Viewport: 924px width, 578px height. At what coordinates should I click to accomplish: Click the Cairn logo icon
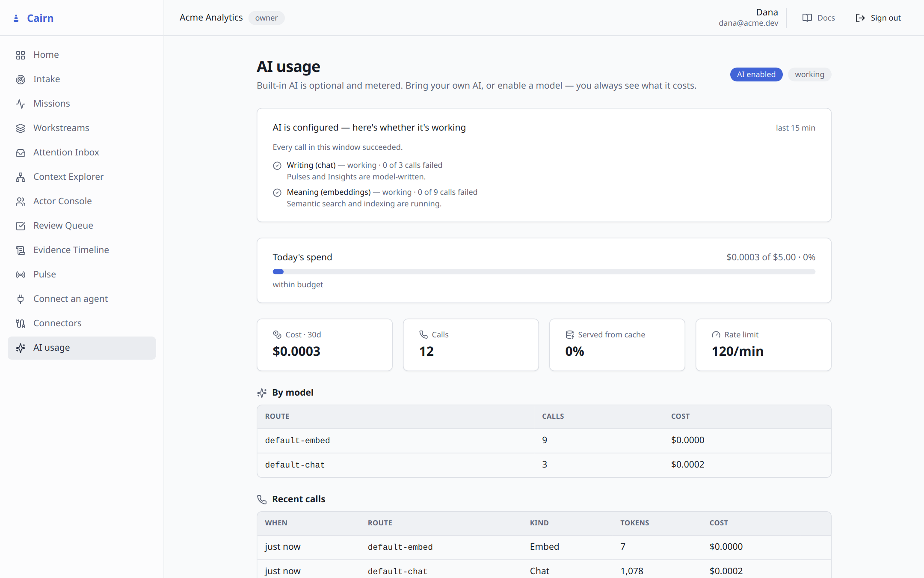click(16, 18)
